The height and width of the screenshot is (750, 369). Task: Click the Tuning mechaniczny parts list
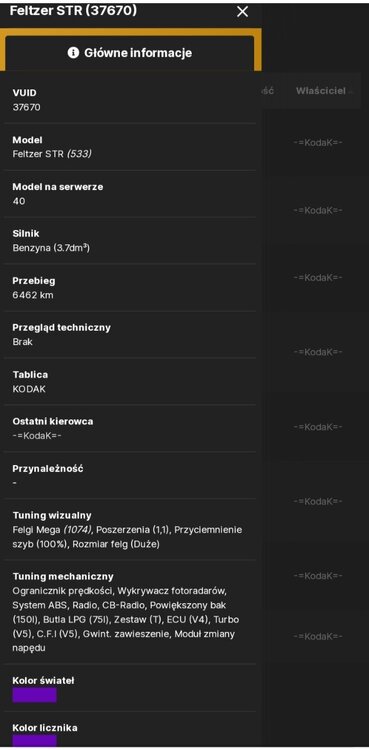[126, 619]
